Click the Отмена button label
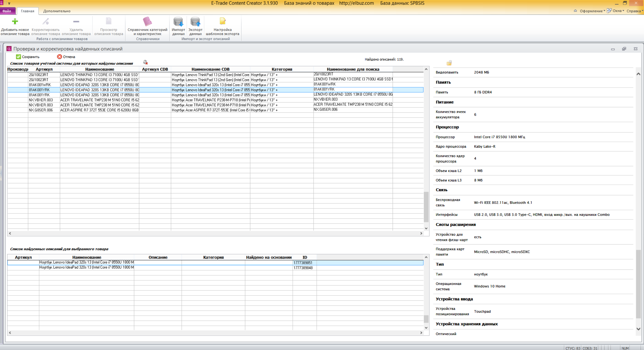This screenshot has height=350, width=644. click(x=69, y=57)
